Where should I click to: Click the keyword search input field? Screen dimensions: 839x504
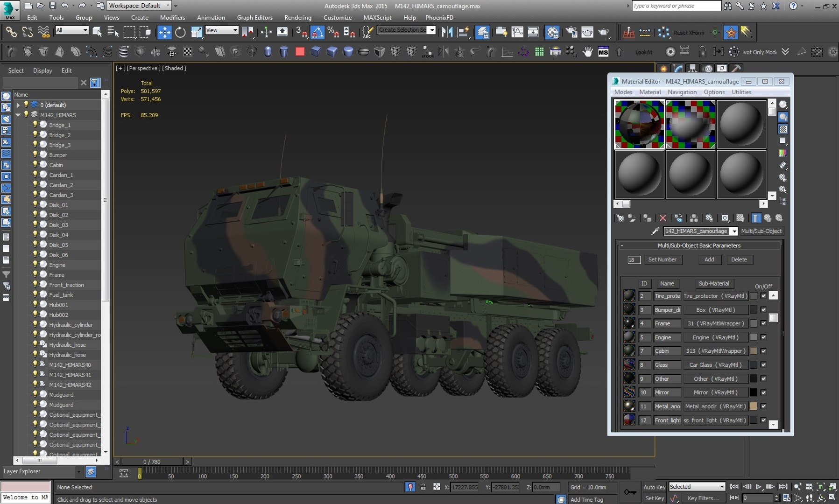pyautogui.click(x=677, y=6)
